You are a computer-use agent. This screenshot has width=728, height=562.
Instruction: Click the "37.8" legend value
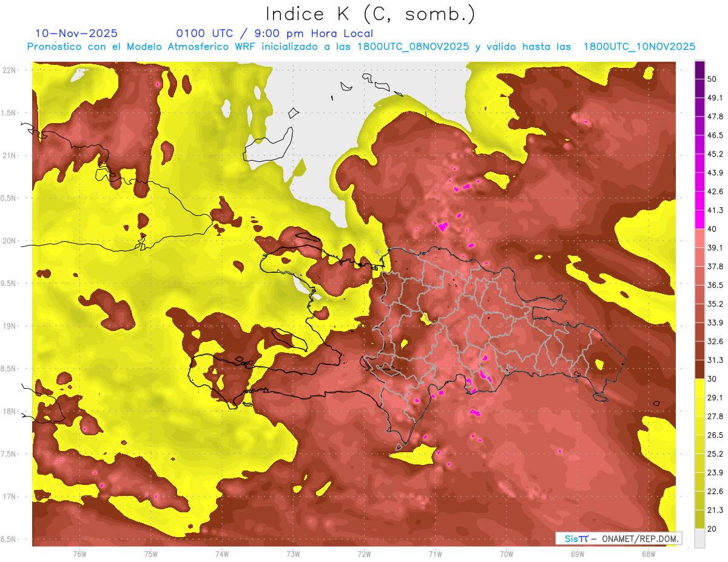tap(715, 266)
